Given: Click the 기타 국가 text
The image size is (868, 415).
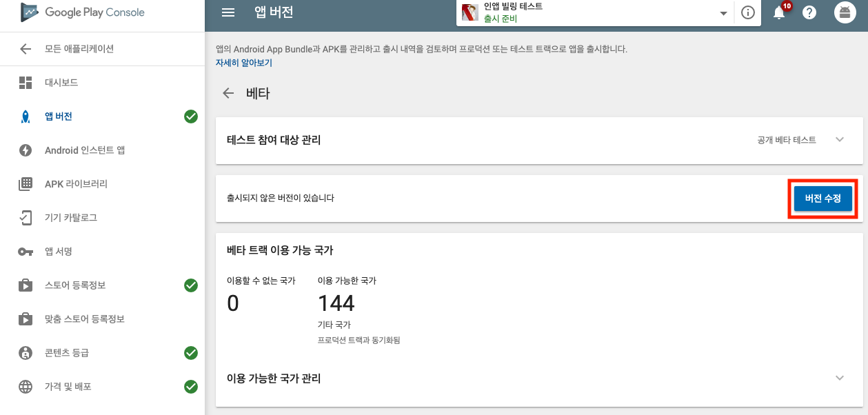Looking at the screenshot, I should (x=334, y=325).
